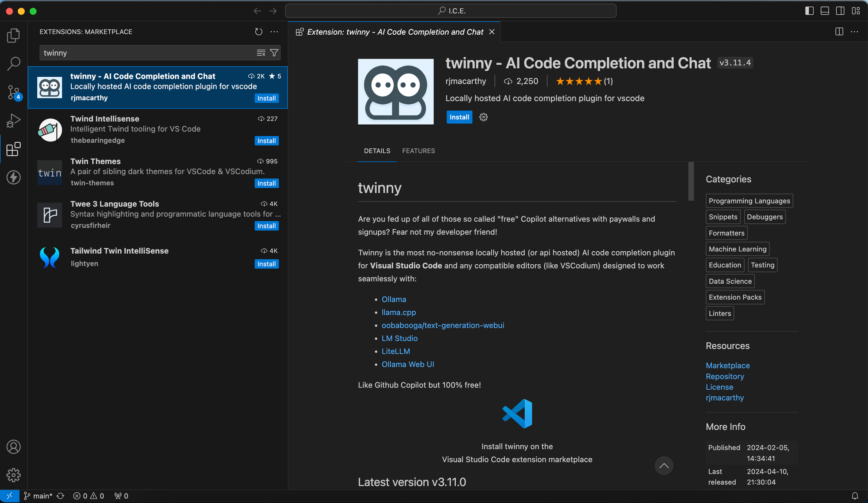The width and height of the screenshot is (868, 503).
Task: Click the main* branch in status bar
Action: tap(38, 496)
